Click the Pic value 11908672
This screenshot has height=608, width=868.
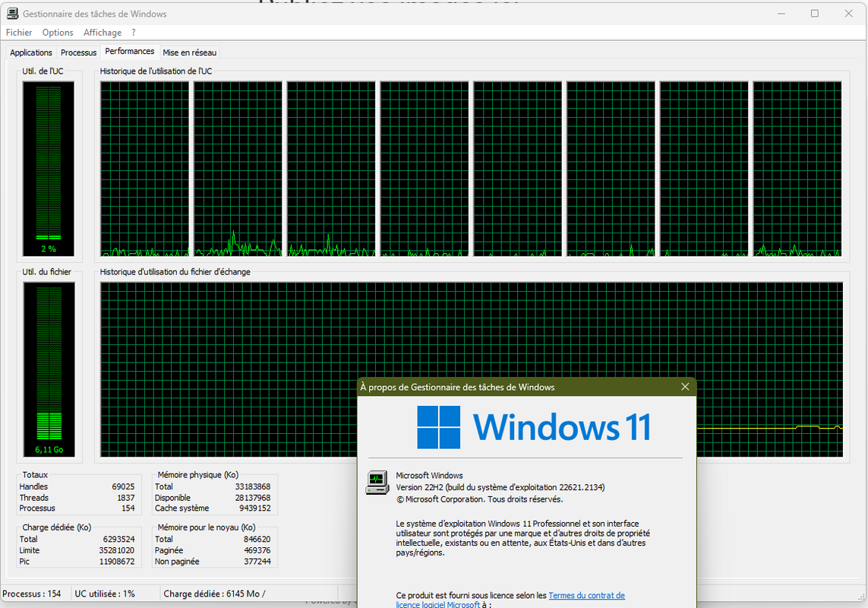[x=117, y=562]
